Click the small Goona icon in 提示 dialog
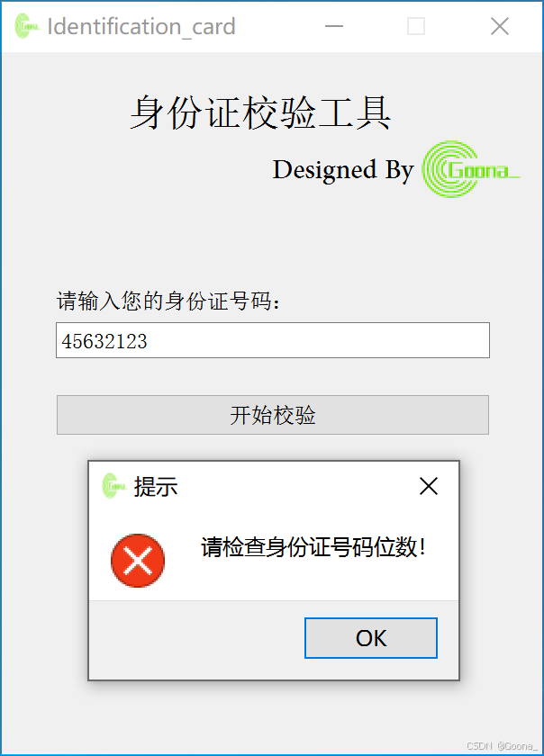Image resolution: width=544 pixels, height=756 pixels. [x=113, y=486]
